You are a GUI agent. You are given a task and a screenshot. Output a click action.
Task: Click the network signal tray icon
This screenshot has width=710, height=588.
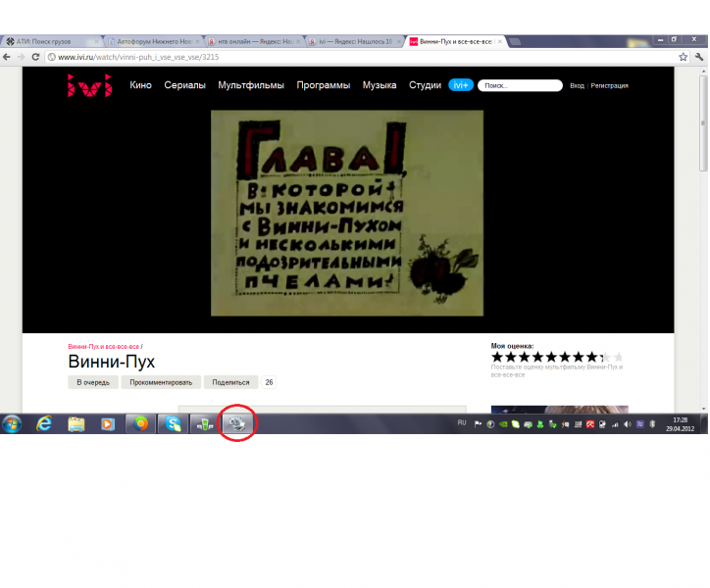pyautogui.click(x=615, y=424)
